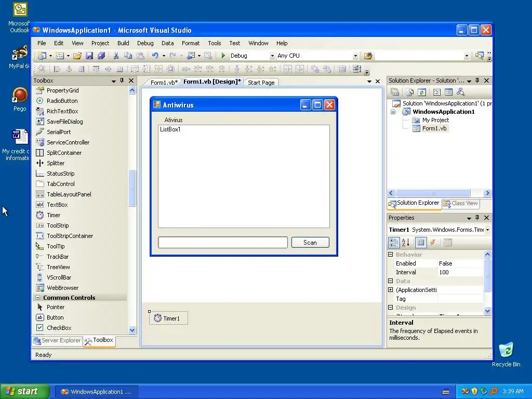Show the Properties list with the grid icon
Viewport: 532px width, 399px height.
[421, 243]
